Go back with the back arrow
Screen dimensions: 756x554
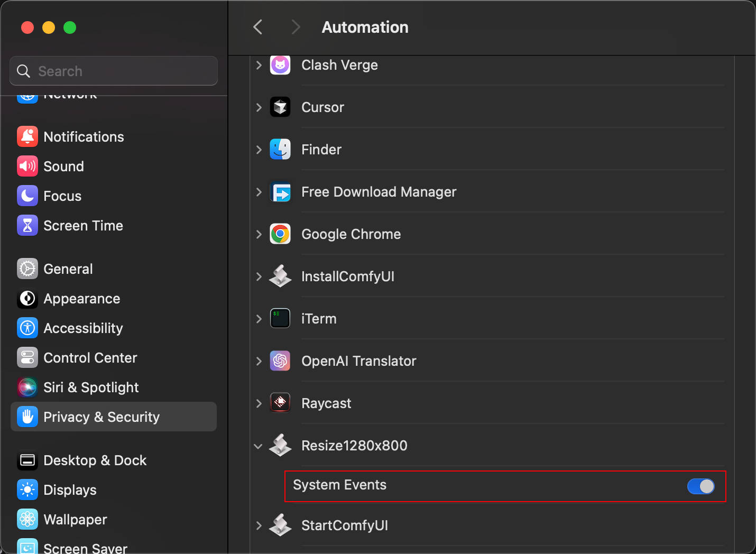click(258, 27)
